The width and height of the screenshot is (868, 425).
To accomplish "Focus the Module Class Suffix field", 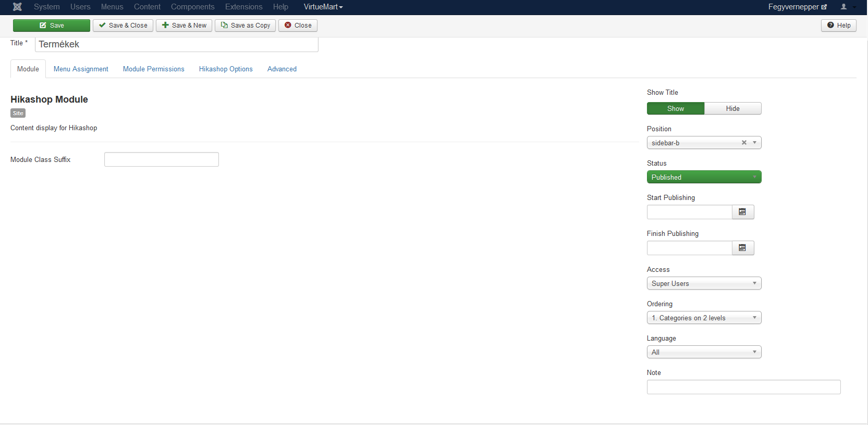I will (162, 159).
